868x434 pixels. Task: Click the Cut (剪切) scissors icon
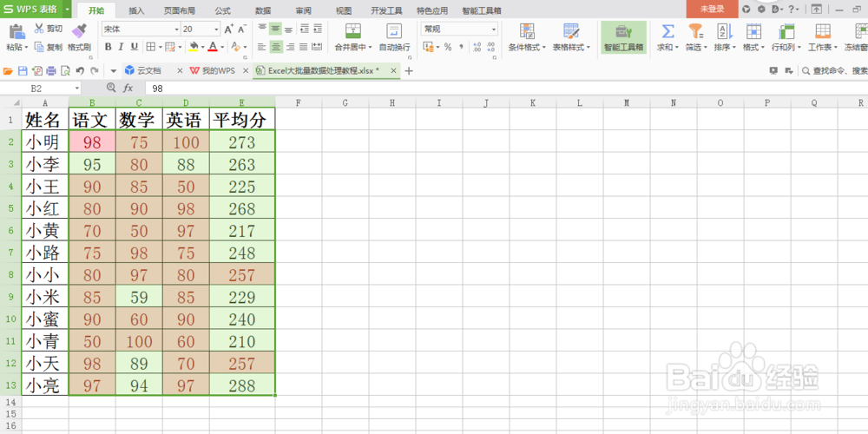39,29
